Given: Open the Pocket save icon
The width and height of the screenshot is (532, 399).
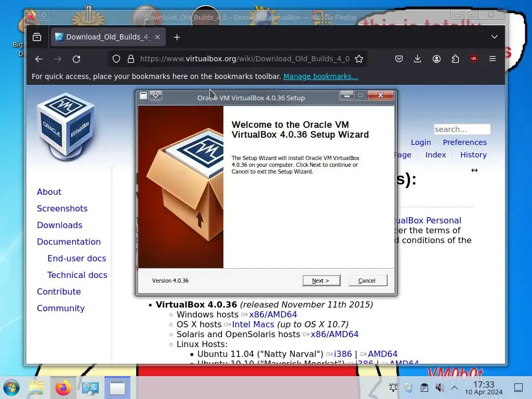Looking at the screenshot, I should coord(398,59).
